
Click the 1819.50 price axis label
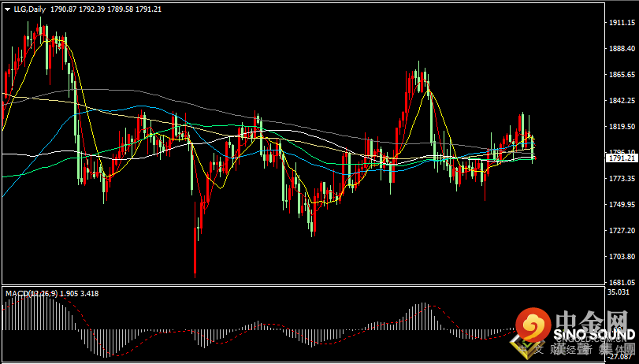pos(621,127)
